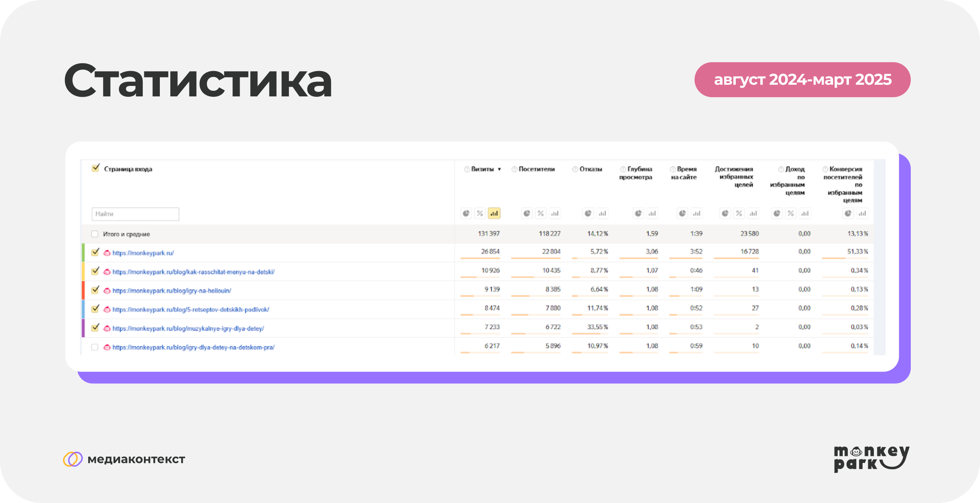Click the percentage view icon under Посетители
Screen dimensions: 980x503
[541, 213]
